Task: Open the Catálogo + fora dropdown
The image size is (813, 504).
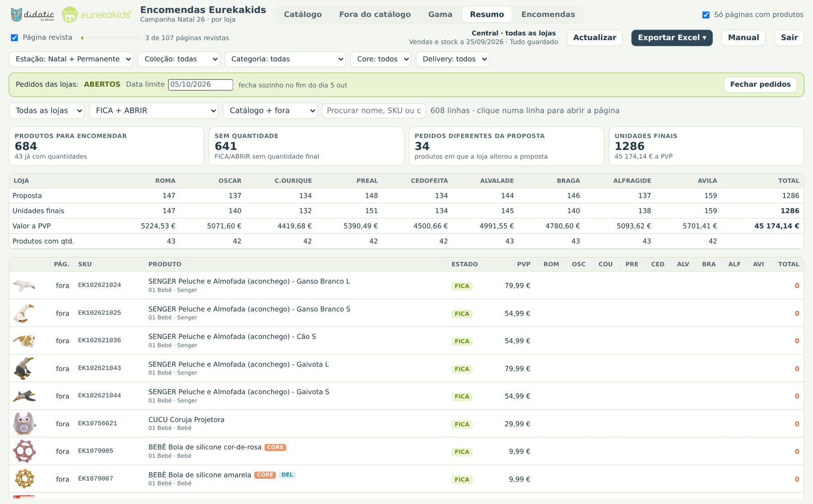Action: (x=270, y=111)
